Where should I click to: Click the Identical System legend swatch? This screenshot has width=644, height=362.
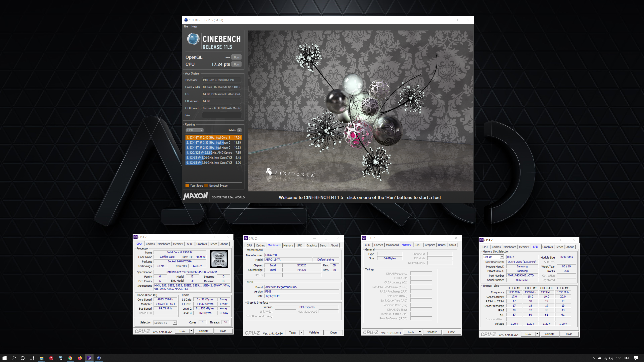(206, 186)
